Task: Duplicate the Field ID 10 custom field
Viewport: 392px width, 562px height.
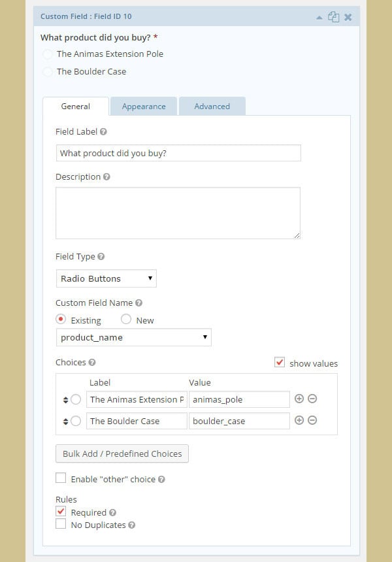Action: click(x=333, y=16)
